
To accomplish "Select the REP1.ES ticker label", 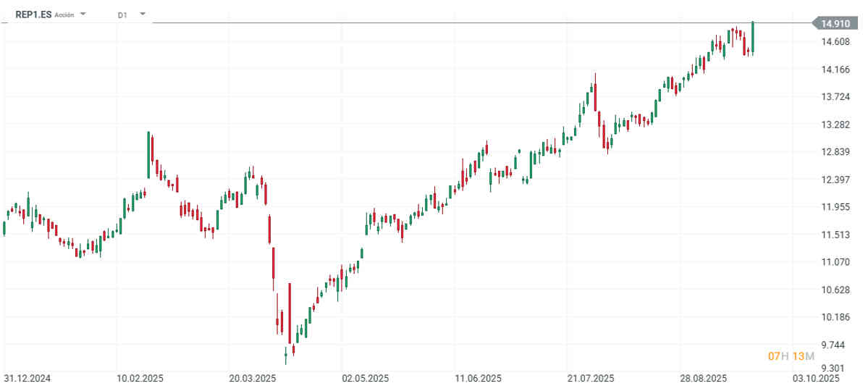I will tap(33, 15).
